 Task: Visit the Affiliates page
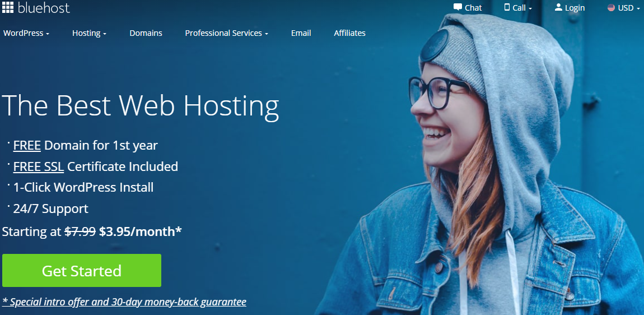point(349,33)
